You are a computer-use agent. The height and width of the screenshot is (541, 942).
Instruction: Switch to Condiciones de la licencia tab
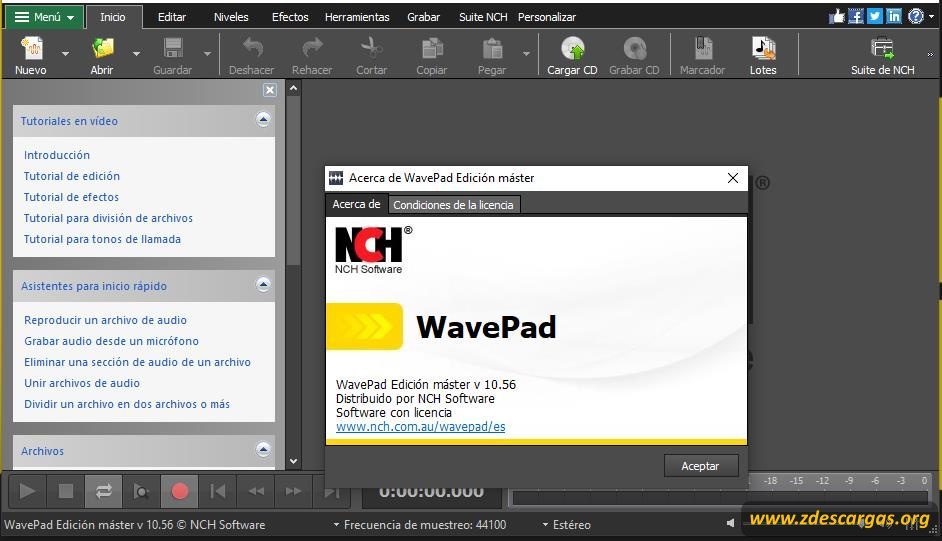[454, 205]
